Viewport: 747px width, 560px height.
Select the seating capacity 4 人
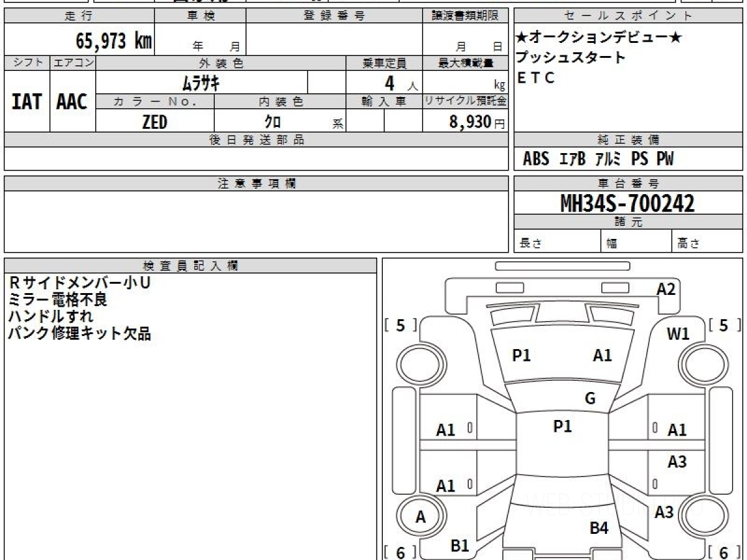point(401,83)
